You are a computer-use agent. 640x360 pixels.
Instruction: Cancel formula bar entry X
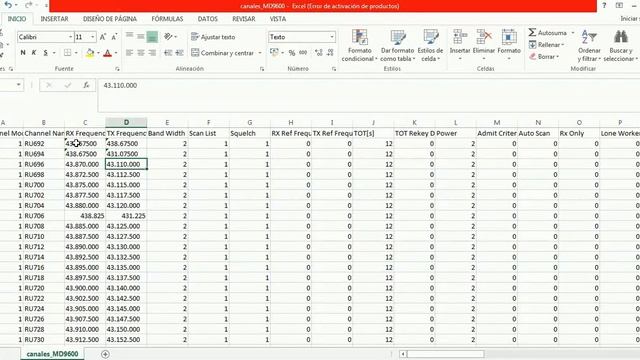(x=49, y=85)
